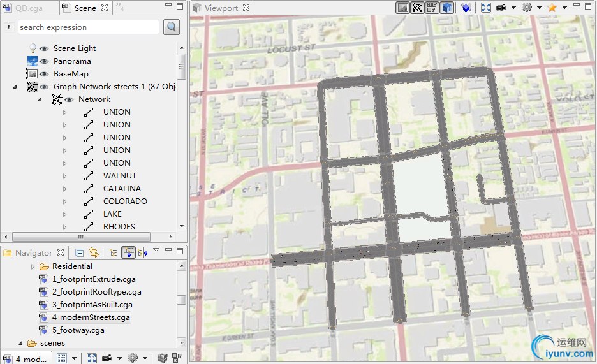
Task: Select the COLORADO street item
Action: (x=125, y=201)
